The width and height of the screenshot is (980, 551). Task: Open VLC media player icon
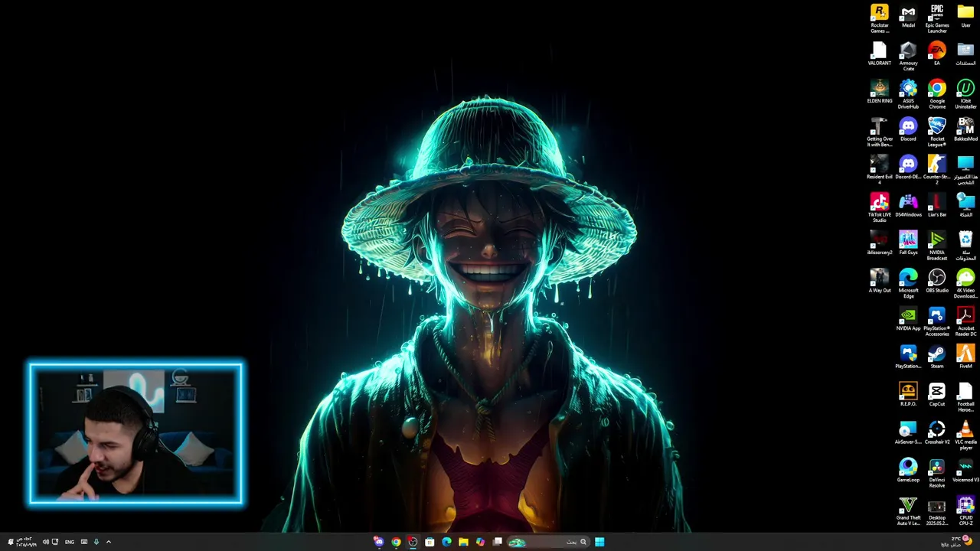965,435
